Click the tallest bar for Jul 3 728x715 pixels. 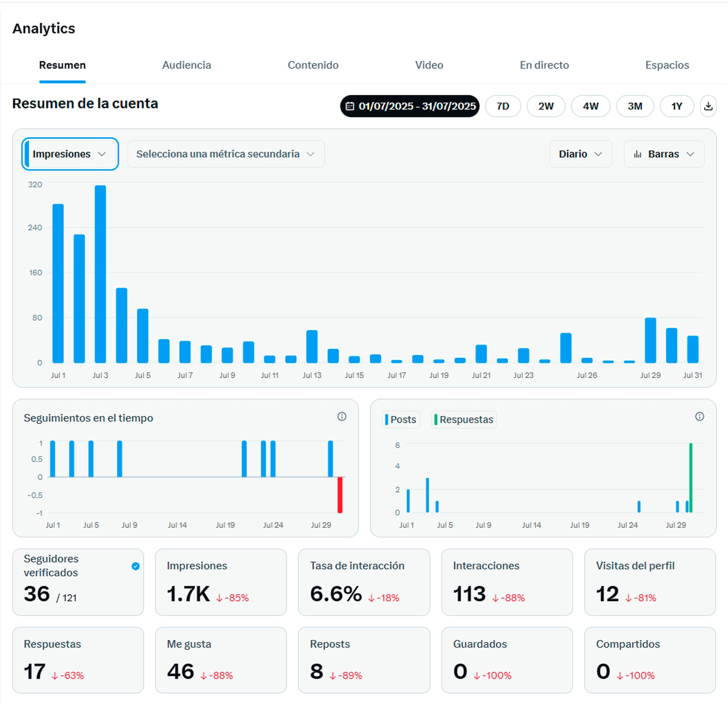[x=100, y=273]
